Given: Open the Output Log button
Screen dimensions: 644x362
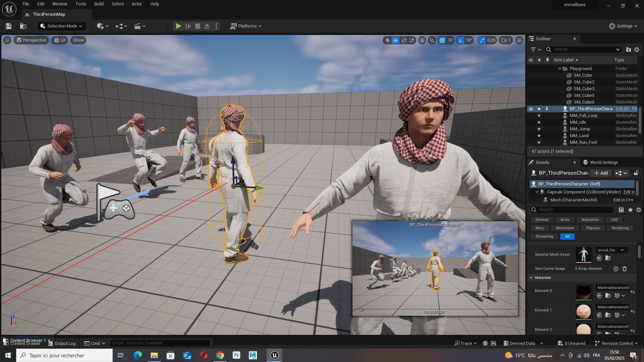Looking at the screenshot, I should (62, 344).
